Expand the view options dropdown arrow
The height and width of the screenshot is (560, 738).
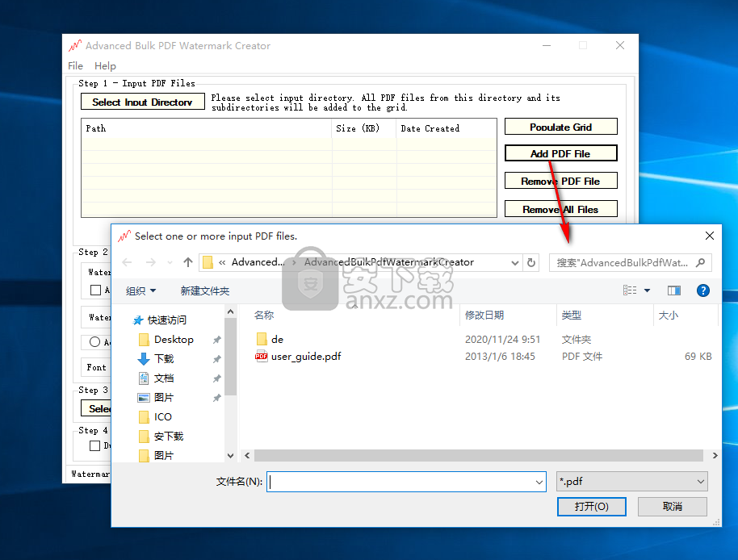[647, 290]
